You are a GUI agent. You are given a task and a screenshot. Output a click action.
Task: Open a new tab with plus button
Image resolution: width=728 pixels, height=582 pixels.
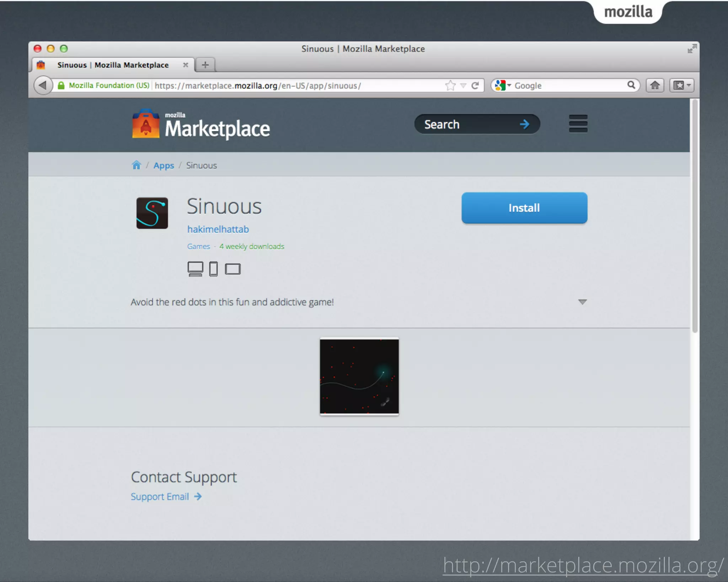pos(205,65)
